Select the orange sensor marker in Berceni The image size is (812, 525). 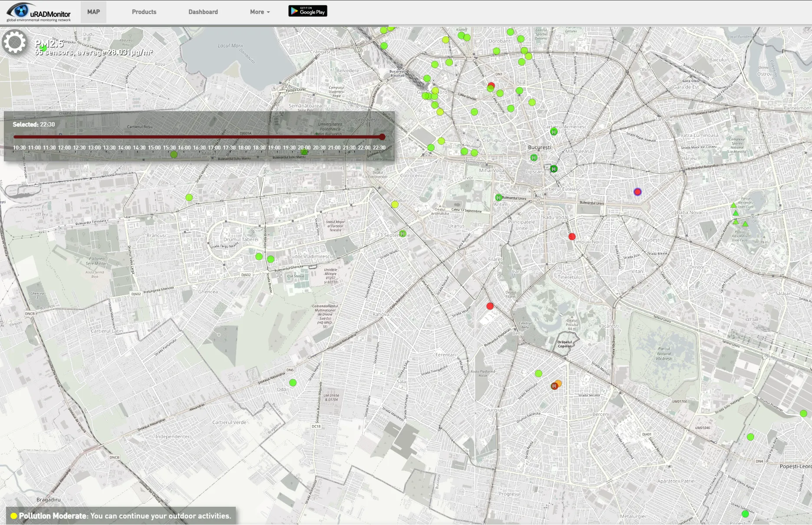(558, 383)
